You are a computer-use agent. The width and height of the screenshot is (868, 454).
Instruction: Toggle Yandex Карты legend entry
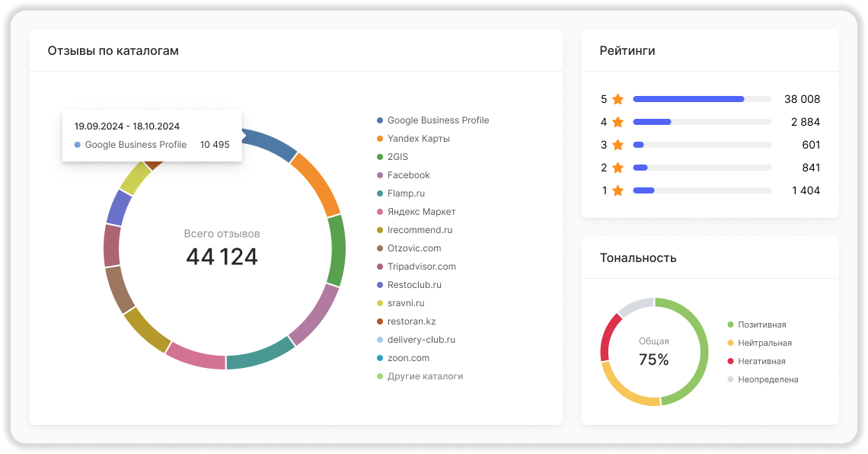coord(413,139)
